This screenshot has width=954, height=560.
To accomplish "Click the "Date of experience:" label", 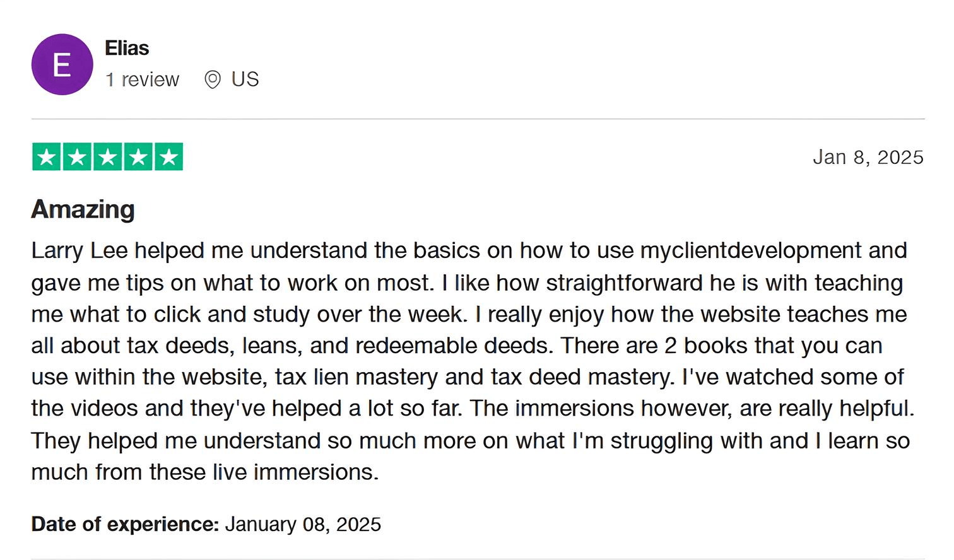I will pos(125,524).
